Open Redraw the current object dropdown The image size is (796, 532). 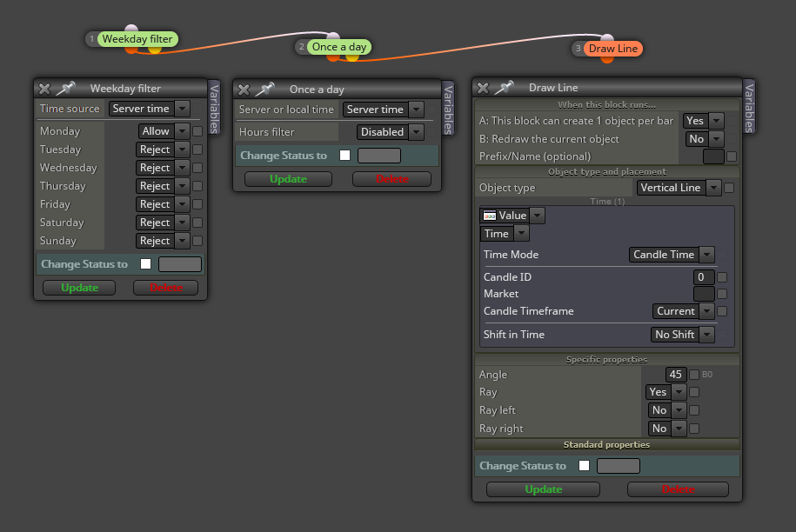(705, 139)
